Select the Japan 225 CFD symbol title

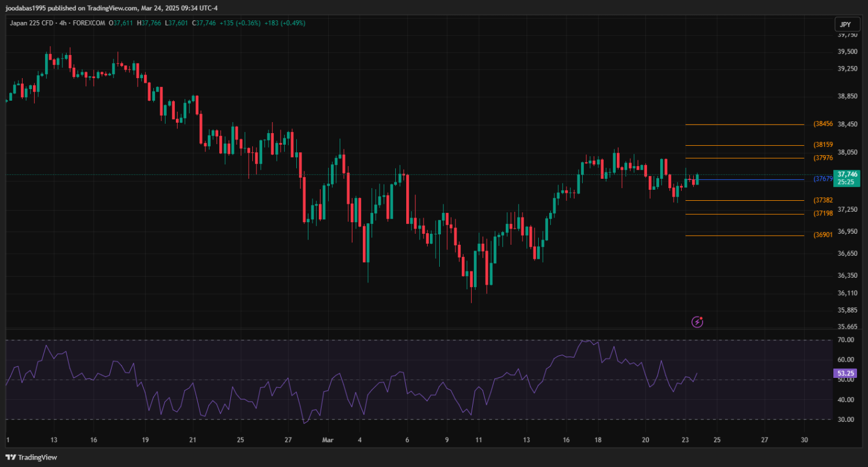point(32,23)
